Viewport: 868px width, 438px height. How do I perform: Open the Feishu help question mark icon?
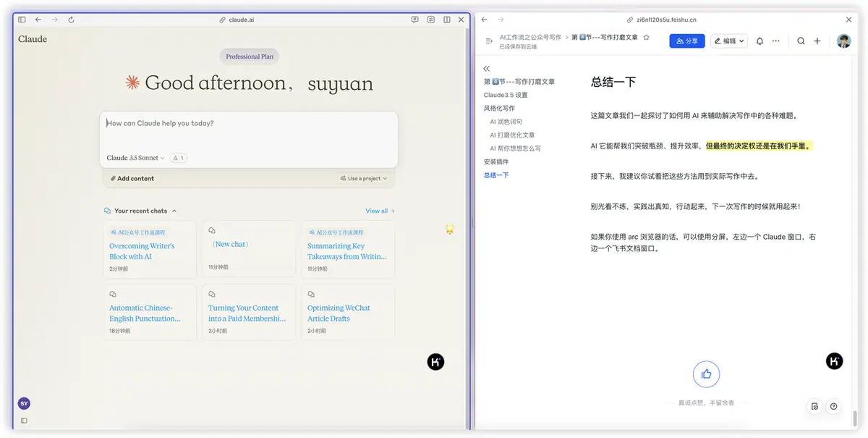(x=834, y=407)
